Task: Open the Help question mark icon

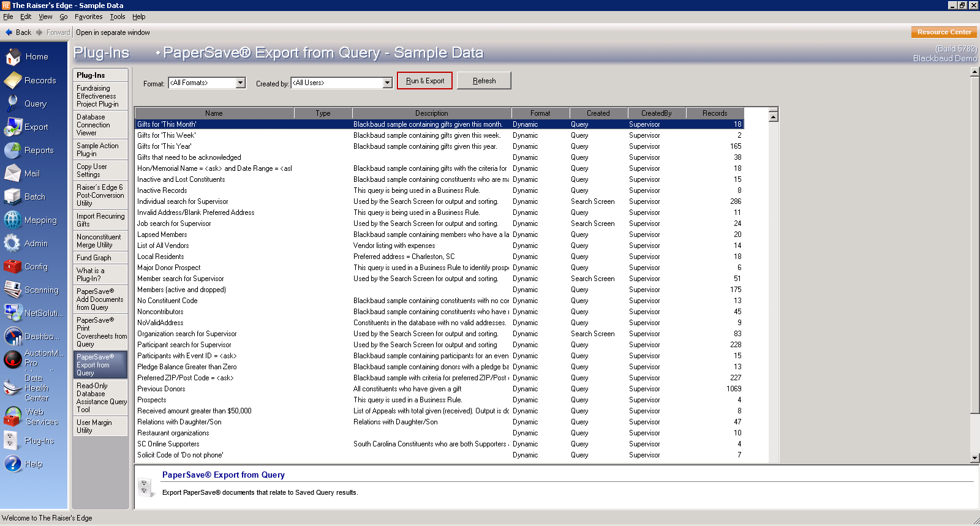Action: click(13, 464)
